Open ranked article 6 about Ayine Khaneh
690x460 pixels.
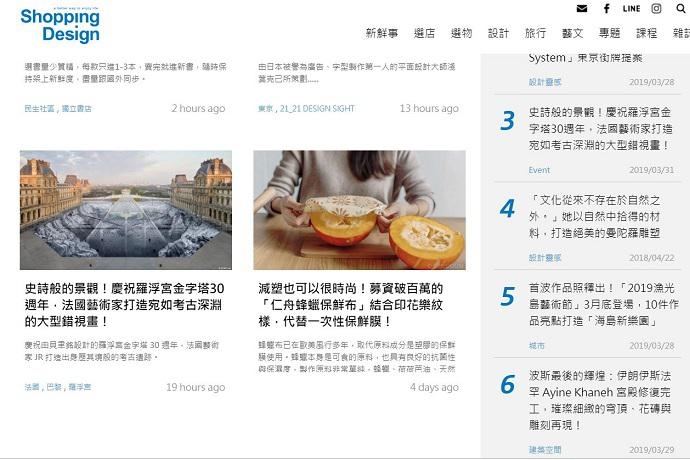click(599, 400)
